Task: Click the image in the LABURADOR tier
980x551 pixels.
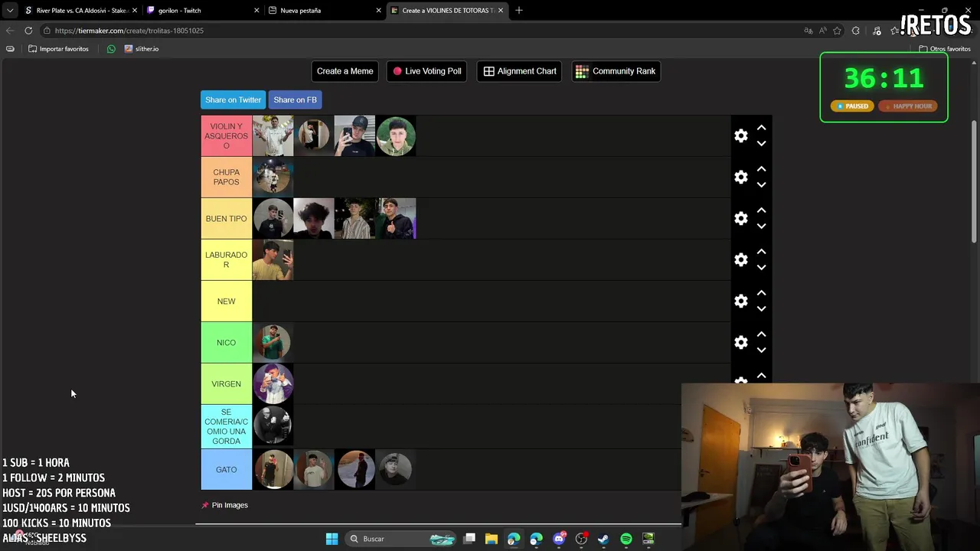Action: [x=273, y=259]
